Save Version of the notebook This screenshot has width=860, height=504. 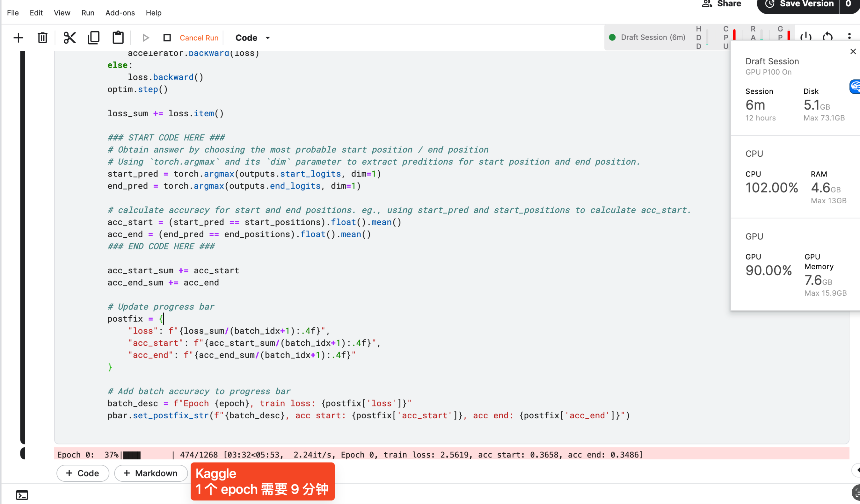pyautogui.click(x=806, y=4)
